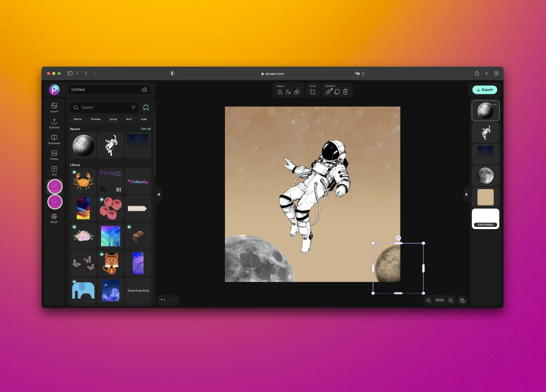Select the kpop filter chip
The width and height of the screenshot is (546, 392).
[x=113, y=119]
